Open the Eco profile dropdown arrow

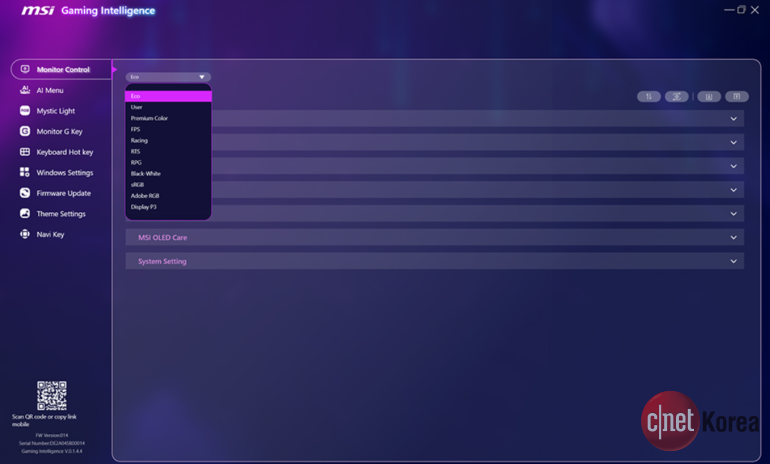(x=201, y=77)
